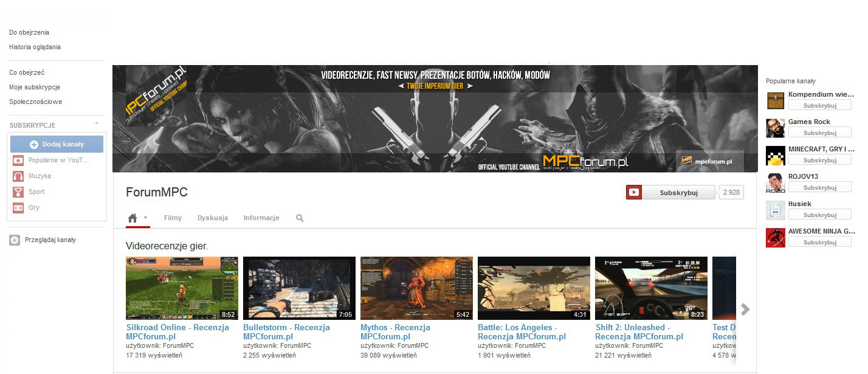The image size is (868, 374).
Task: Subscribe to Games Rock channel
Action: click(x=819, y=133)
